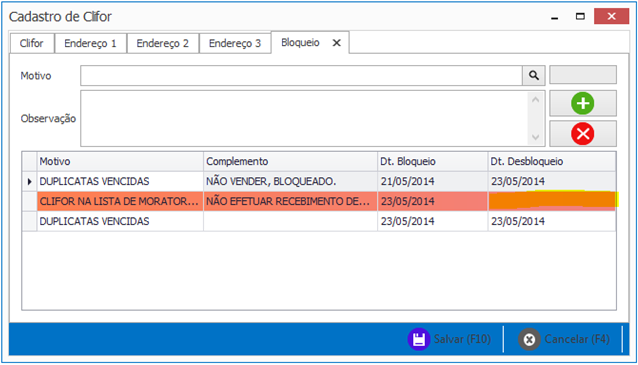The image size is (638, 365).
Task: Click the magnifier search icon beside Motivo
Action: point(533,75)
